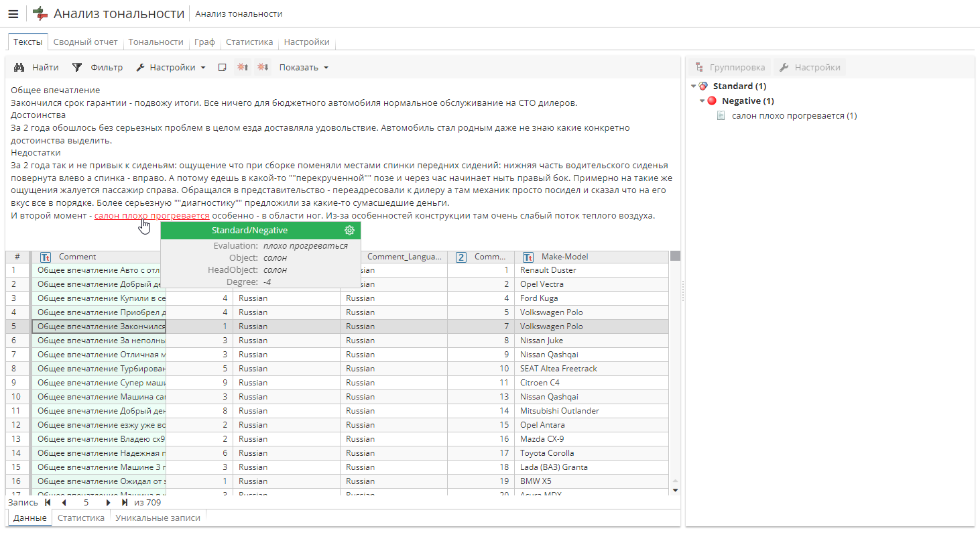Click the Standard classifier icon in tree

(704, 86)
